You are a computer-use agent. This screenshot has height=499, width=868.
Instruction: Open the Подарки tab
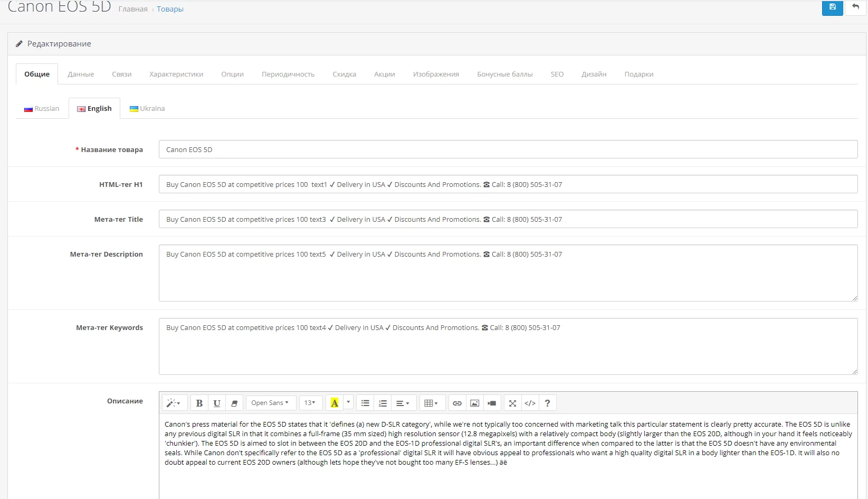point(639,74)
